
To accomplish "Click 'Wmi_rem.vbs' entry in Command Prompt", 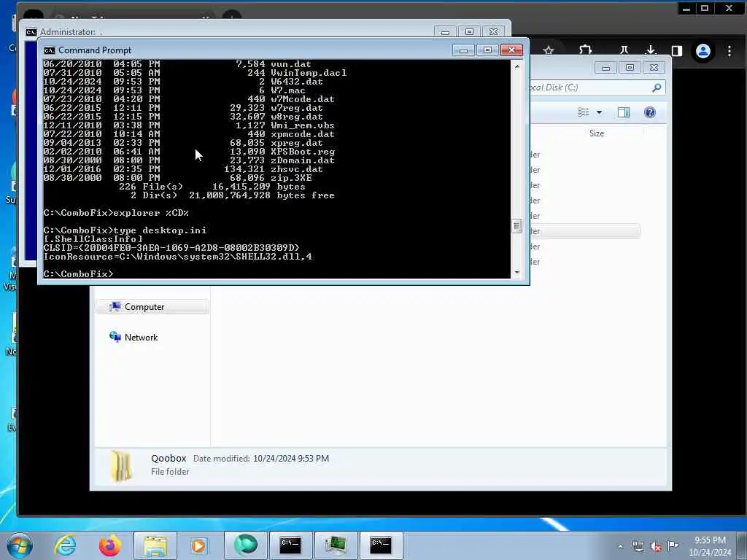I will click(x=303, y=125).
